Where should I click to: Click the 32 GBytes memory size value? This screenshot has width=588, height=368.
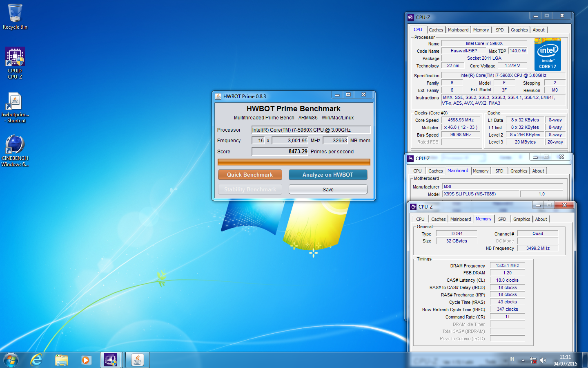tap(457, 241)
